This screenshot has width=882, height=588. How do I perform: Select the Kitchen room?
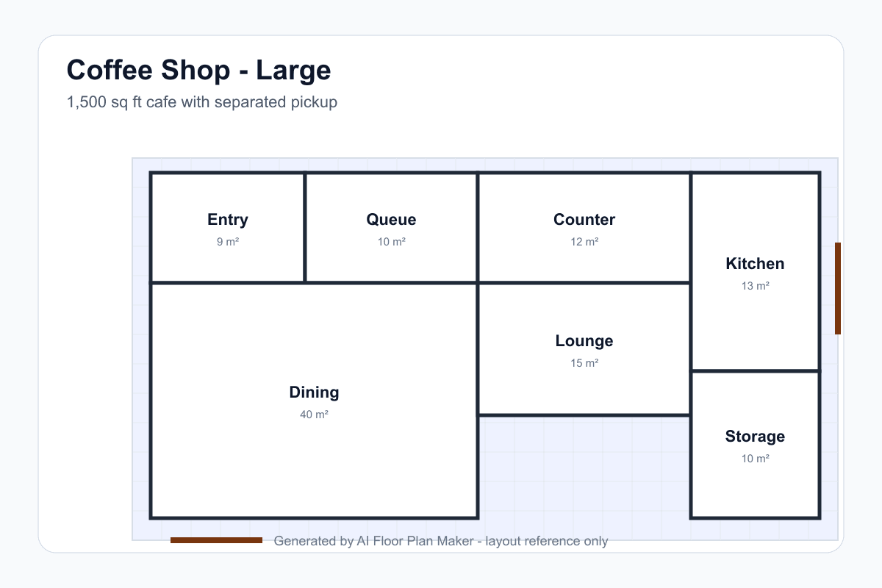pyautogui.click(x=756, y=272)
